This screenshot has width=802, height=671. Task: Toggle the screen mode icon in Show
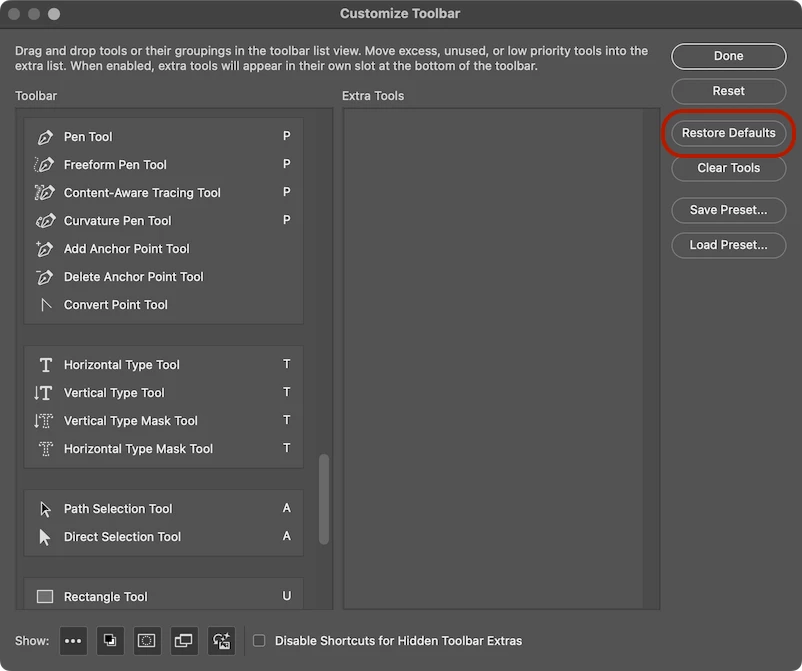point(184,641)
